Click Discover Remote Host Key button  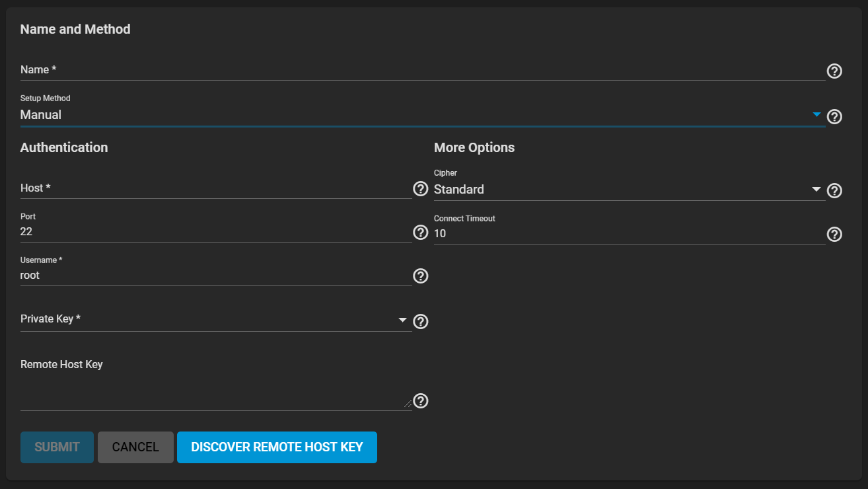tap(277, 447)
